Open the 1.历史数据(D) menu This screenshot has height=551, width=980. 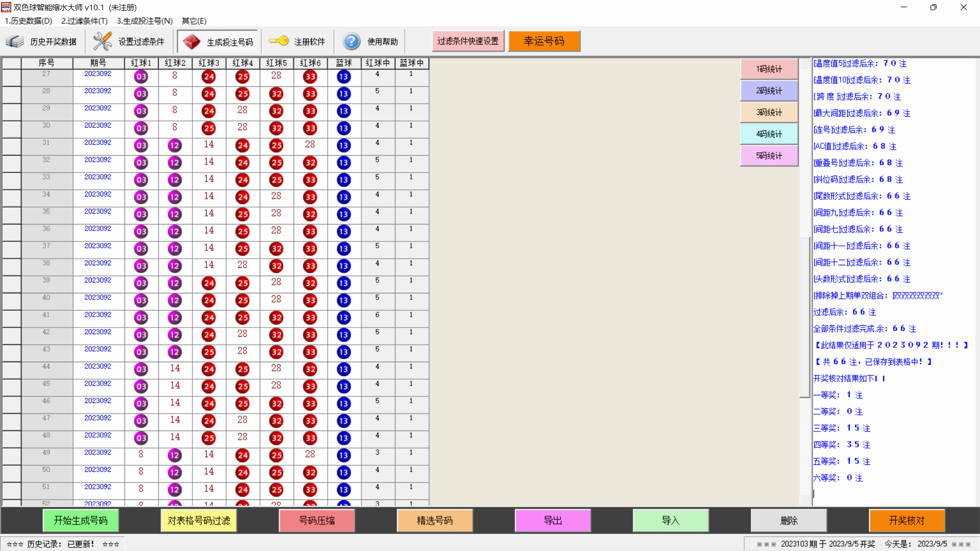[29, 21]
